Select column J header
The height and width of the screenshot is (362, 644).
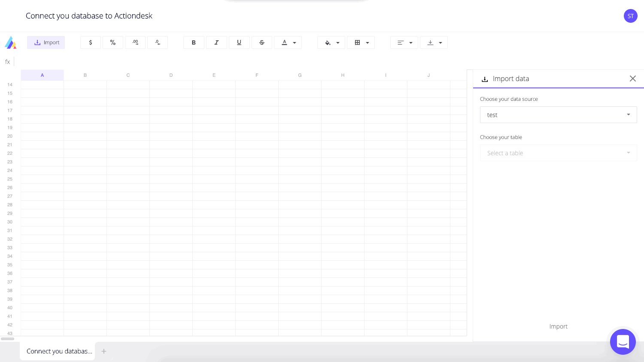point(428,75)
